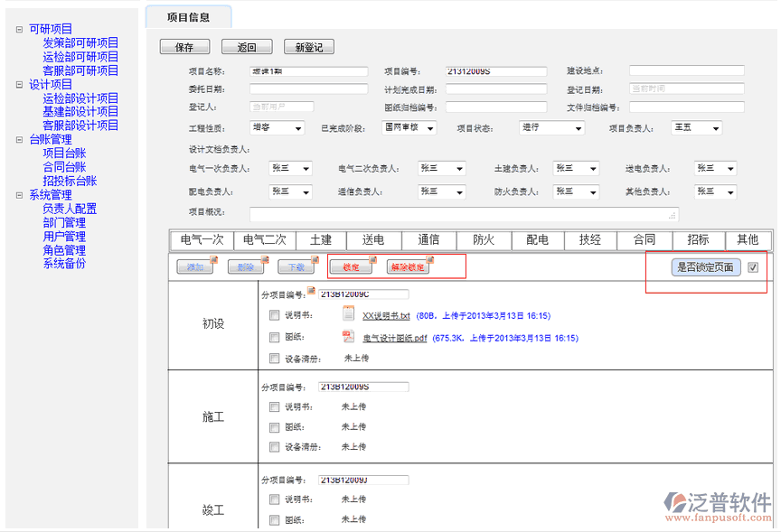This screenshot has width=781, height=532.
Task: Check the 说明书 checkbox under 初设
Action: [x=274, y=315]
